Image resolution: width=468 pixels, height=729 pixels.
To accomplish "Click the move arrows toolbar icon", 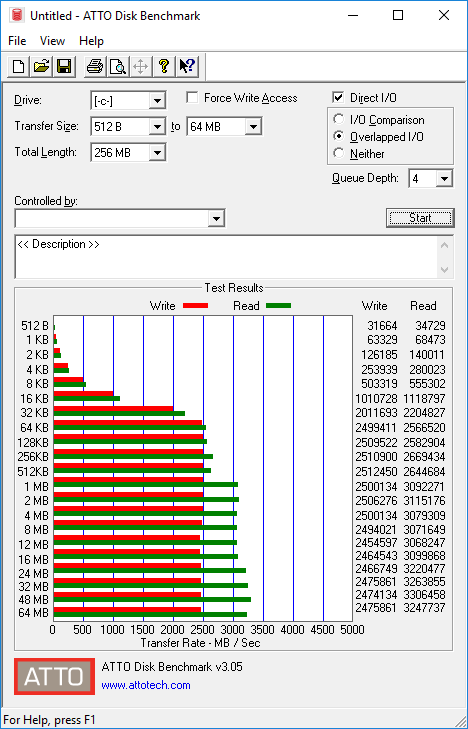I will (x=140, y=66).
